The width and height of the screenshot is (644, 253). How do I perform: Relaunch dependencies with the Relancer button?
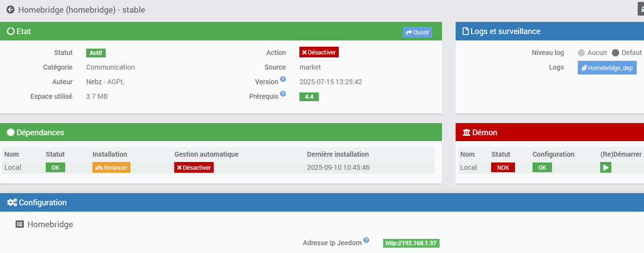[111, 167]
